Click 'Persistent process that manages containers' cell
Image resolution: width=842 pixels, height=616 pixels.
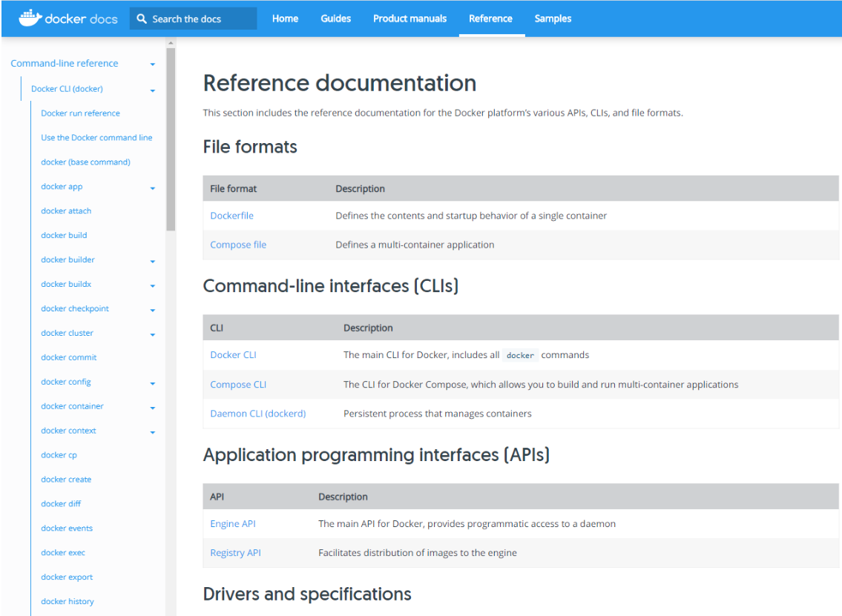(437, 414)
